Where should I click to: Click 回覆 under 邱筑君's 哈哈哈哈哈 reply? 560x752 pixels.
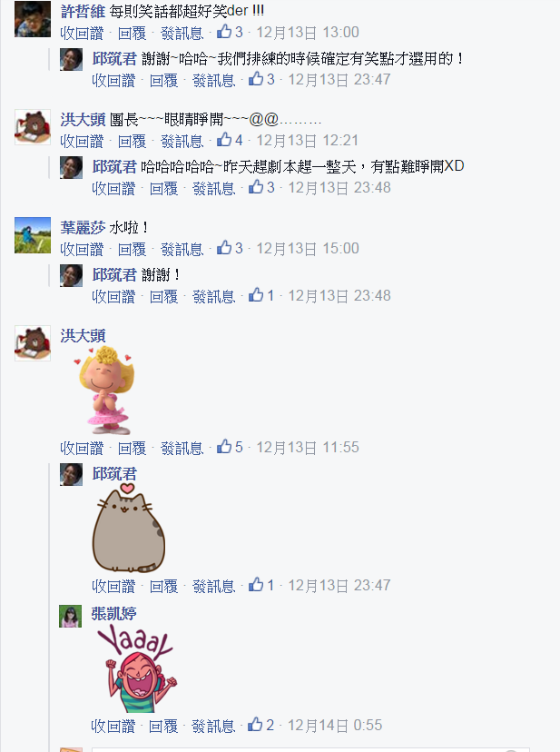click(163, 189)
